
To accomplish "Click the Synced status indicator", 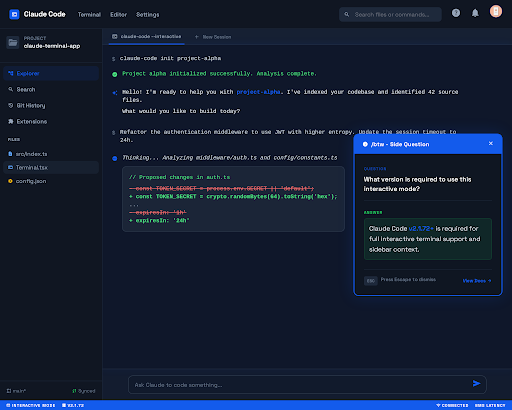I will [x=84, y=391].
